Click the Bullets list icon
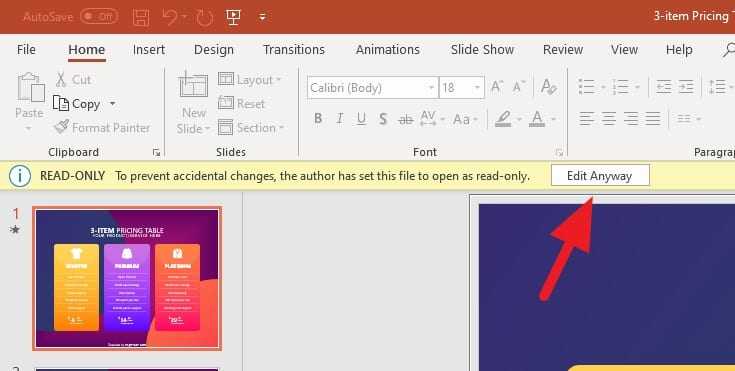 tap(587, 87)
